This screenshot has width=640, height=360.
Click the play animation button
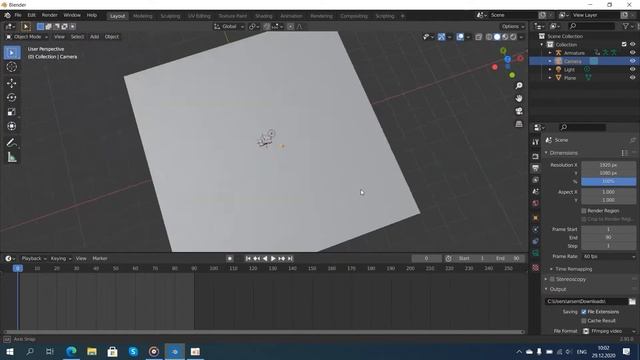[x=273, y=258]
